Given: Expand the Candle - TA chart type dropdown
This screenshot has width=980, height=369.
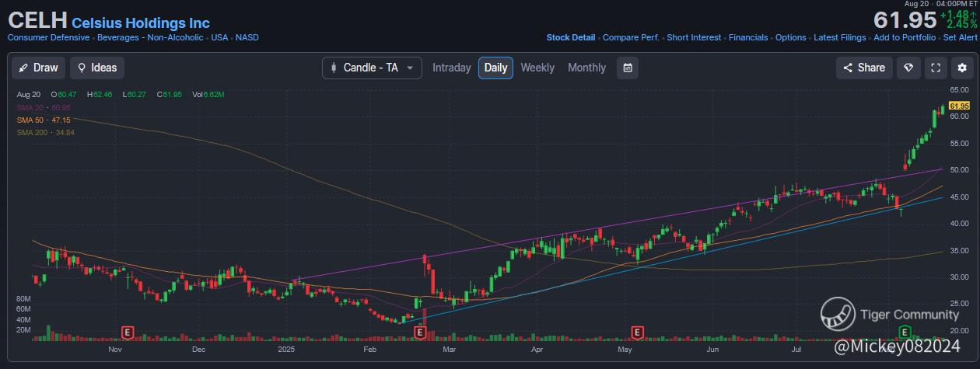Looking at the screenshot, I should point(372,68).
